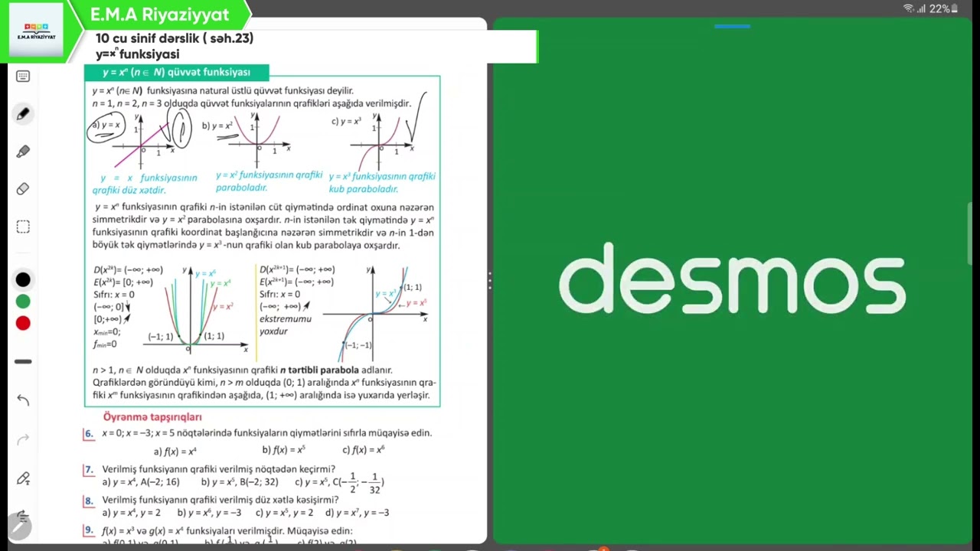
Task: Activate the dashed selection rectangle tool
Action: click(23, 227)
